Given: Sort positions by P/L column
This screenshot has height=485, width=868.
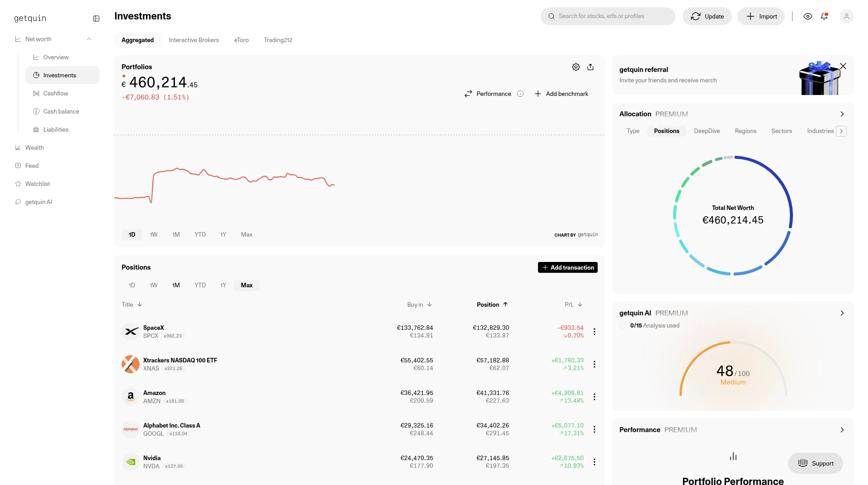Looking at the screenshot, I should 574,304.
